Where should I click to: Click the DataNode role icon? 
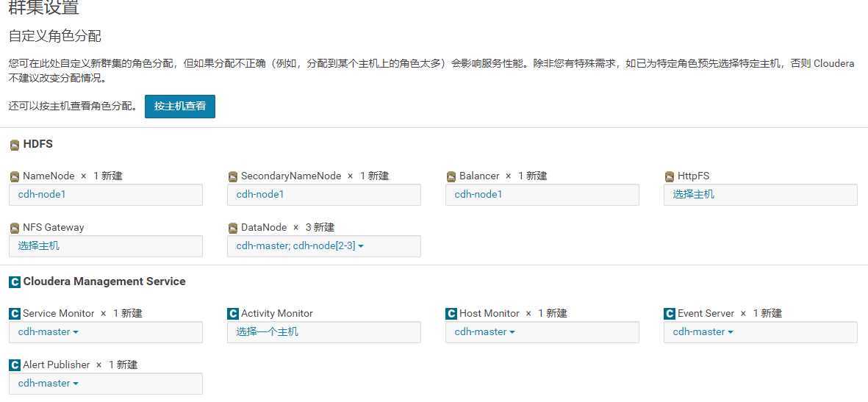233,228
